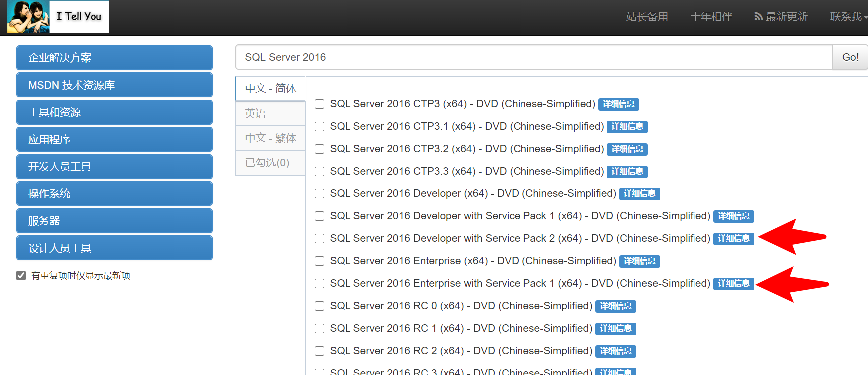Click 详细信息 badge for SQL Server 2016 CTP3
The image size is (868, 375).
[x=618, y=104]
